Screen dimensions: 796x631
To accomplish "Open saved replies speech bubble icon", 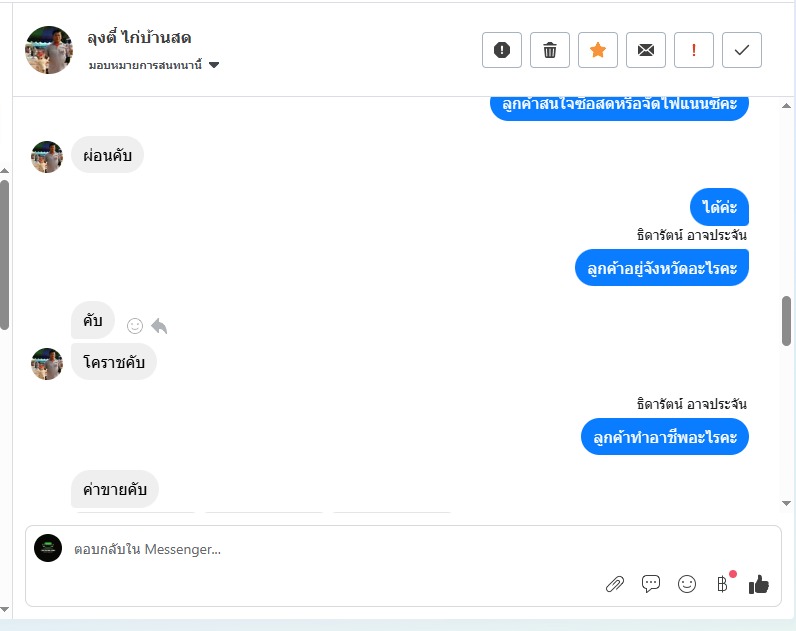I will pyautogui.click(x=651, y=584).
